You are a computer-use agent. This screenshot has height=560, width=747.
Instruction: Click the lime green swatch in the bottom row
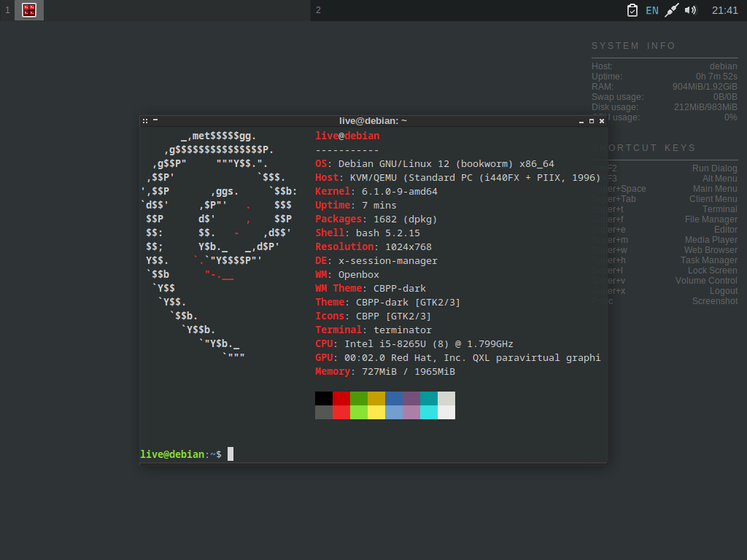[x=359, y=413]
